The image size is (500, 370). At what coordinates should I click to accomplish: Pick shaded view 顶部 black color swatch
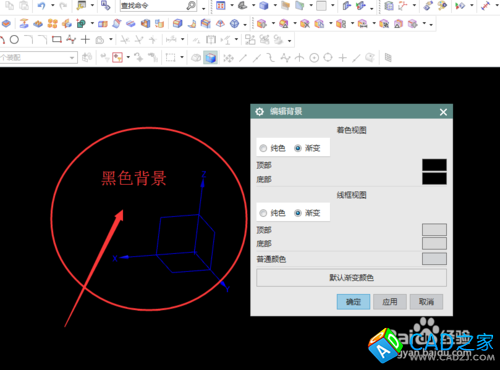434,165
